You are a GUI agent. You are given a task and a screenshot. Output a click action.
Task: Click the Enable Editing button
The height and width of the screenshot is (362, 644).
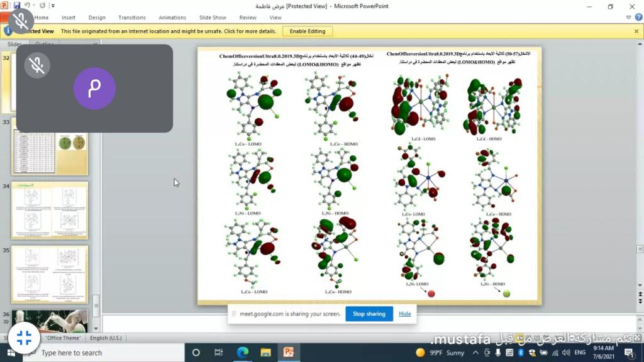tap(308, 31)
